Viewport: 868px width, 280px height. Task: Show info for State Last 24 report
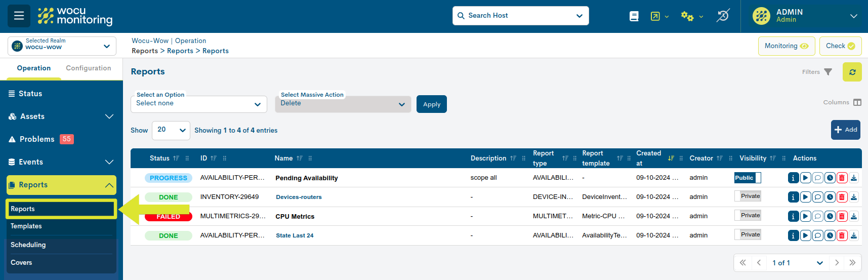(x=793, y=235)
